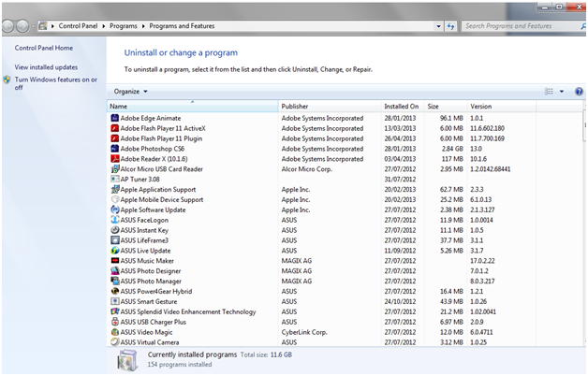This screenshot has width=588, height=376.
Task: Click the Programs and Features breadcrumb
Action: [x=182, y=26]
